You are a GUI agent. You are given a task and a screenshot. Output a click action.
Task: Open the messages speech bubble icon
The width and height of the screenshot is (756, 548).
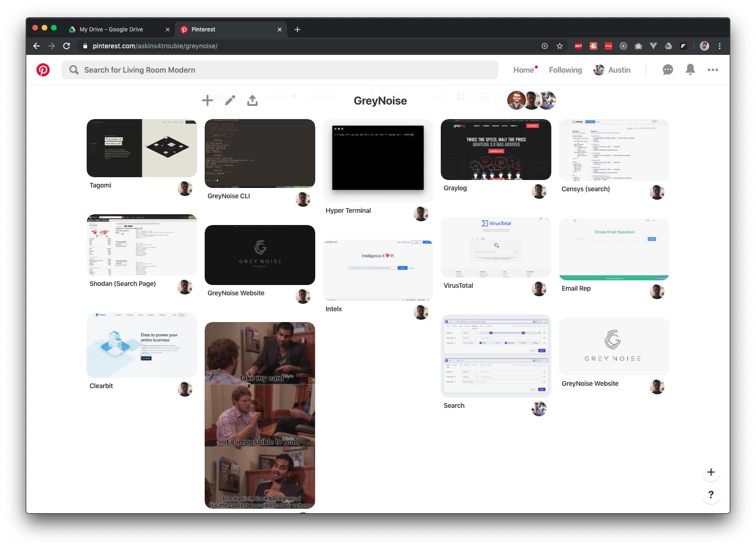(x=668, y=70)
